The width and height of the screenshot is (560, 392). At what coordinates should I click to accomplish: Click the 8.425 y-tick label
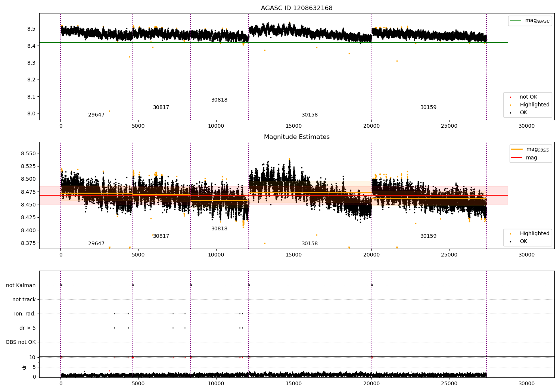click(x=28, y=218)
